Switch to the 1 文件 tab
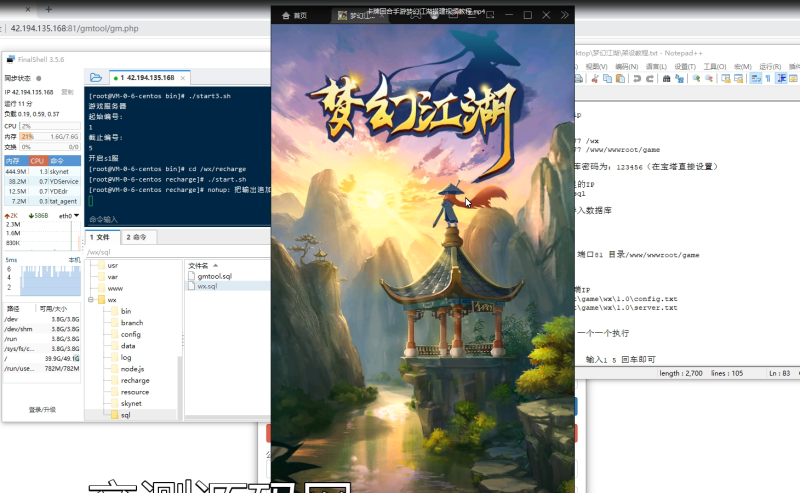This screenshot has width=800, height=493. (x=100, y=237)
